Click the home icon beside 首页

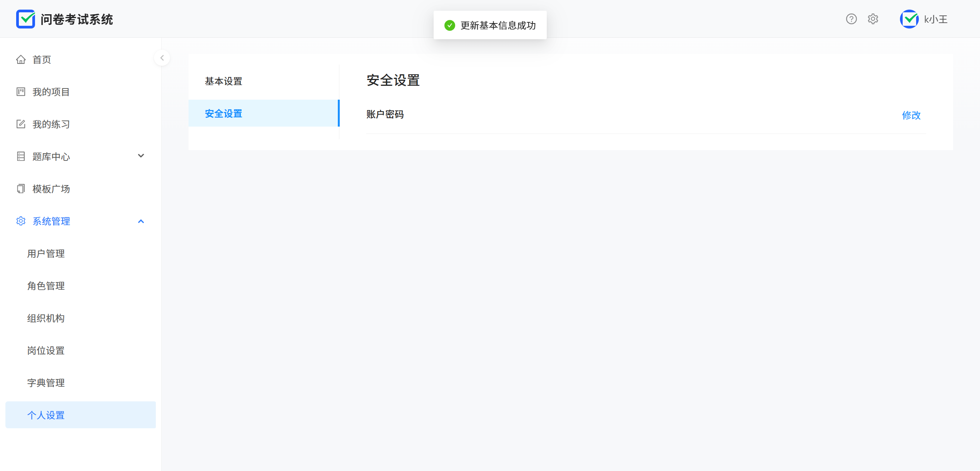(21, 60)
